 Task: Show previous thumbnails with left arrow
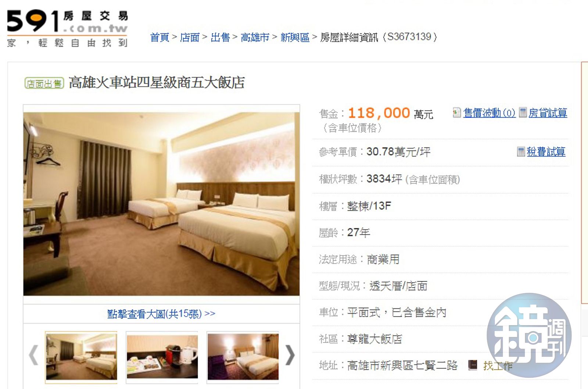pos(34,356)
